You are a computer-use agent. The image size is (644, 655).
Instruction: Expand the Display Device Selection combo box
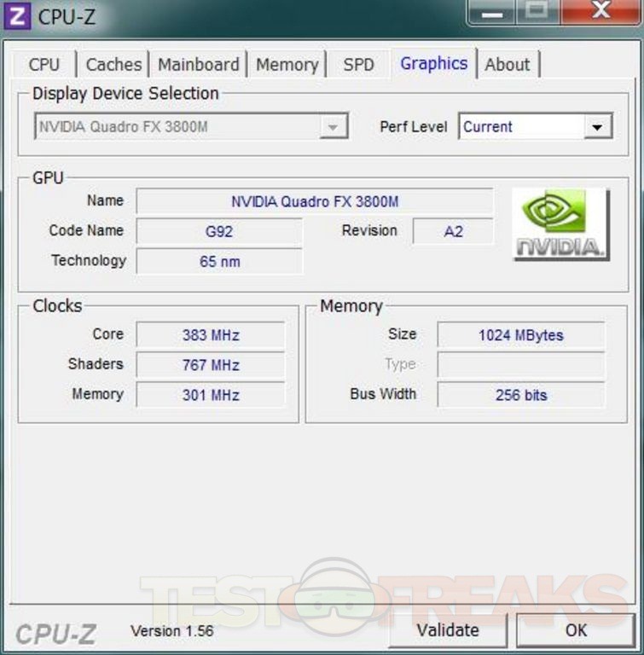tap(332, 127)
